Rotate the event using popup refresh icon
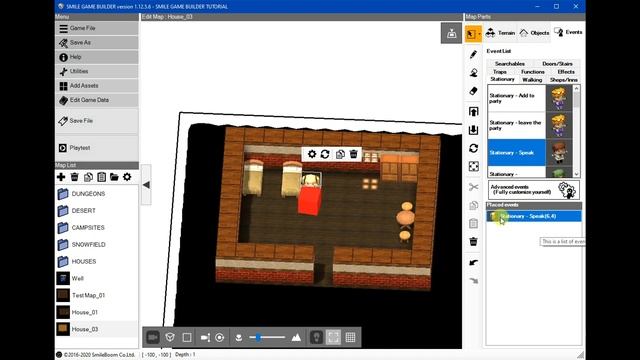The height and width of the screenshot is (360, 640). click(325, 154)
